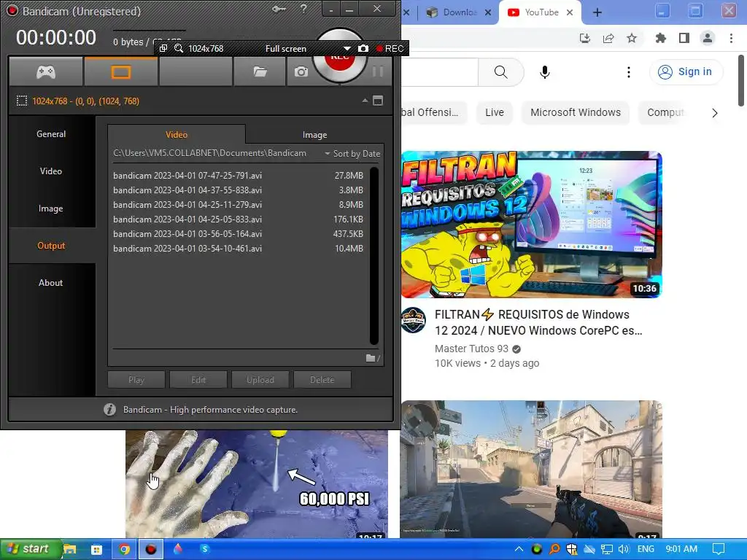Open Master Tutos 93 channel link
Viewport: 747px width, 560px height.
click(x=471, y=349)
